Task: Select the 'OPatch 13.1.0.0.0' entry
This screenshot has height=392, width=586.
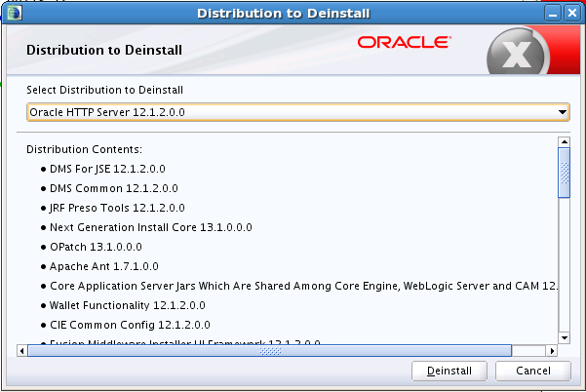Action: click(97, 247)
